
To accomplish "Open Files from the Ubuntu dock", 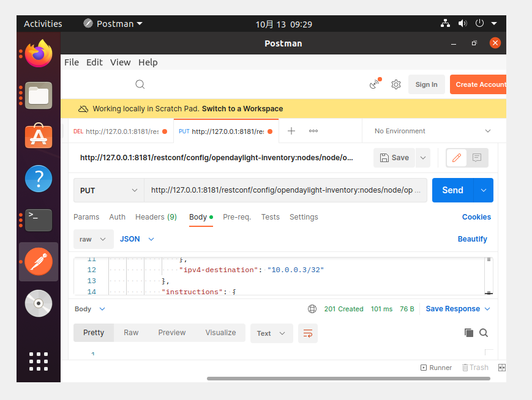I will (x=39, y=95).
